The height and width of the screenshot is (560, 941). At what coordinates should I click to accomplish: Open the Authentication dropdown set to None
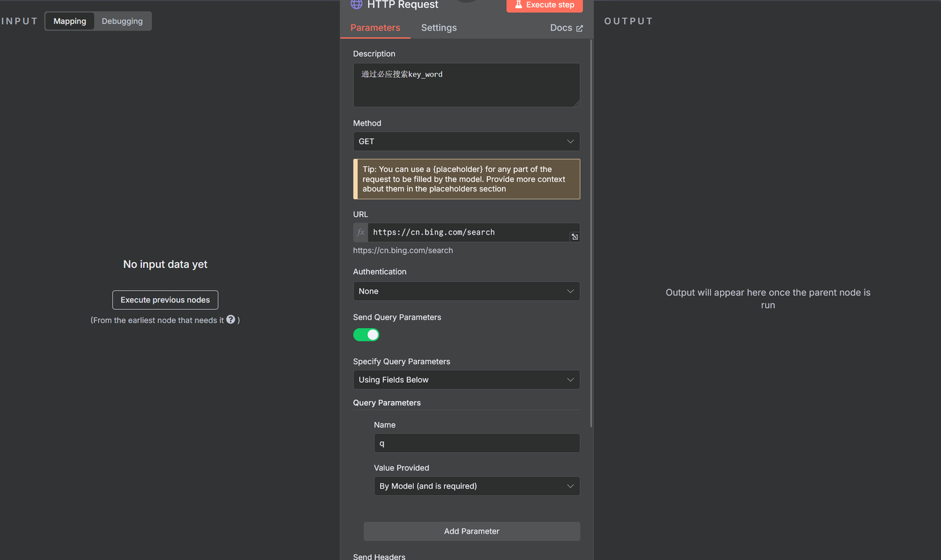click(466, 291)
